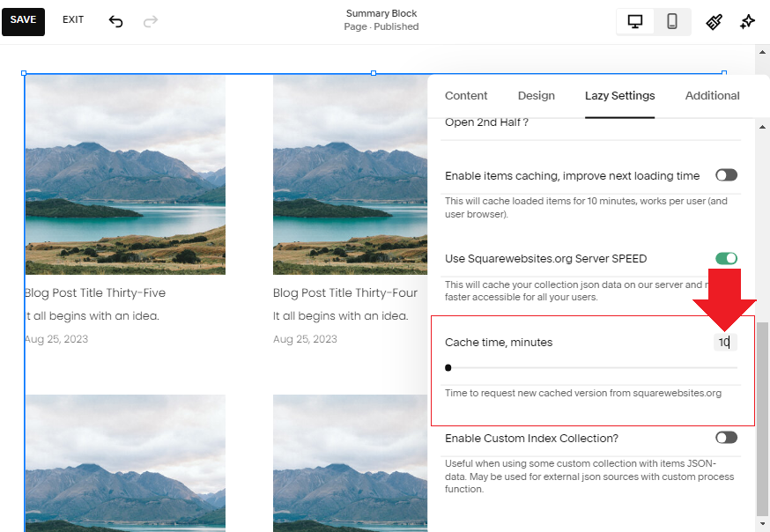770x532 pixels.
Task: Disable Squarewebsites.org Server SPEED toggle
Action: tap(726, 258)
